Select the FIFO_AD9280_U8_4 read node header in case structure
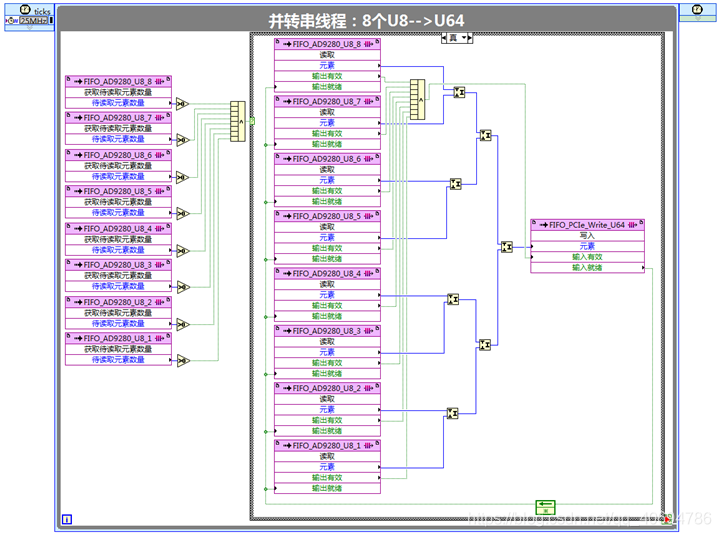721x537 pixels. tap(327, 274)
